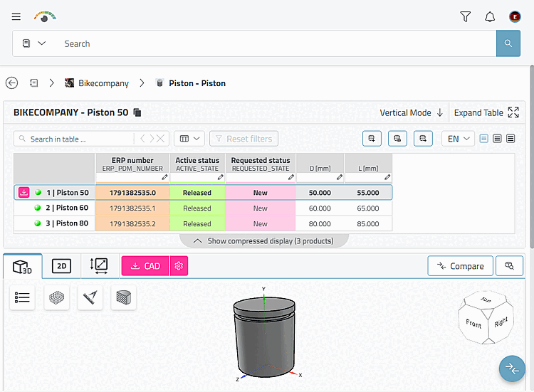
Task: Open the 3D structure list icon
Action: (23, 298)
